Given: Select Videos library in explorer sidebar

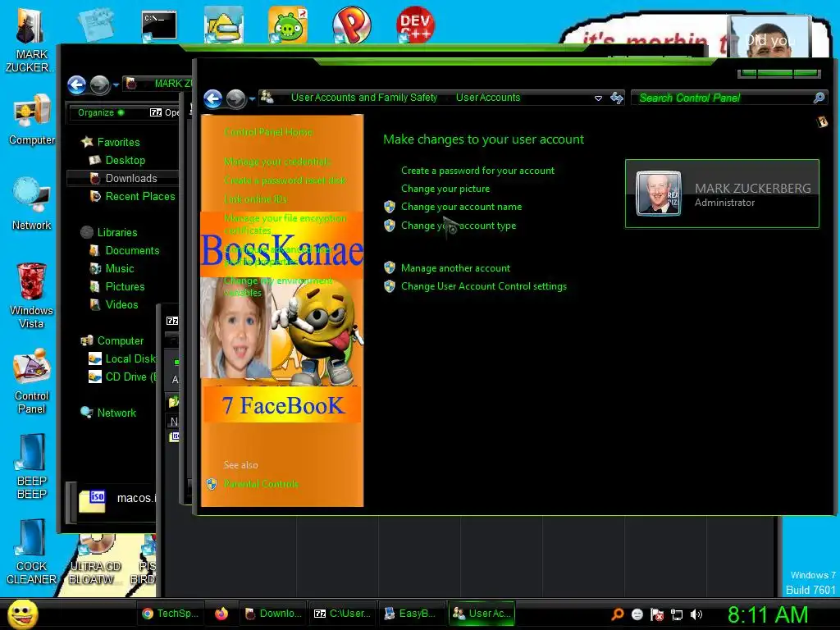Looking at the screenshot, I should coord(121,305).
